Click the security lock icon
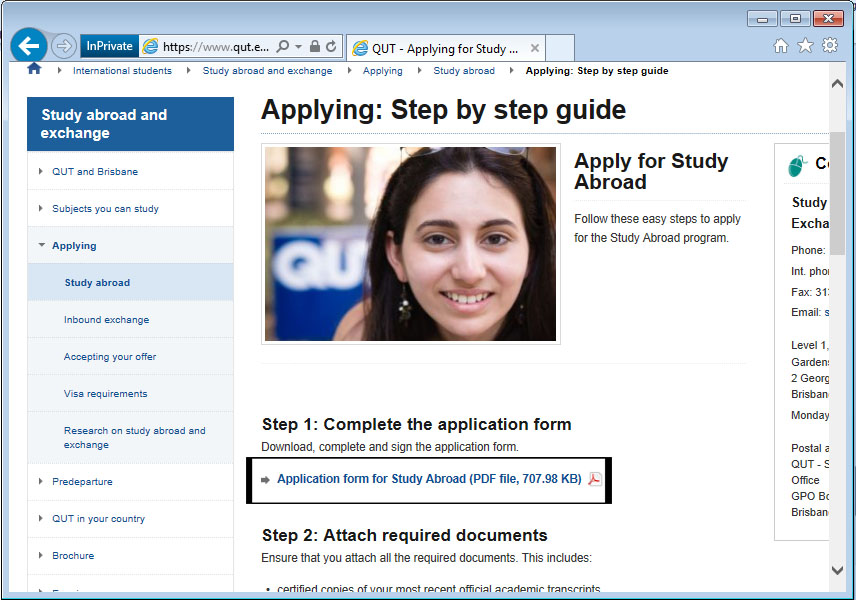 point(314,46)
